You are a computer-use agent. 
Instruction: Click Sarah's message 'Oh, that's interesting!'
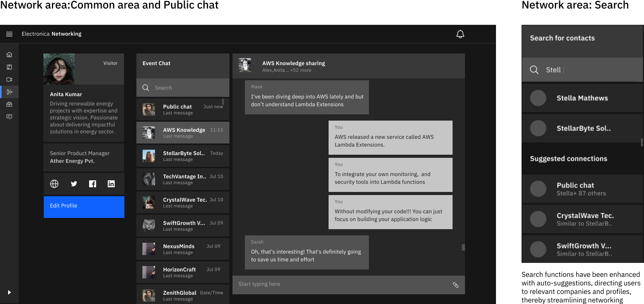coord(307,252)
